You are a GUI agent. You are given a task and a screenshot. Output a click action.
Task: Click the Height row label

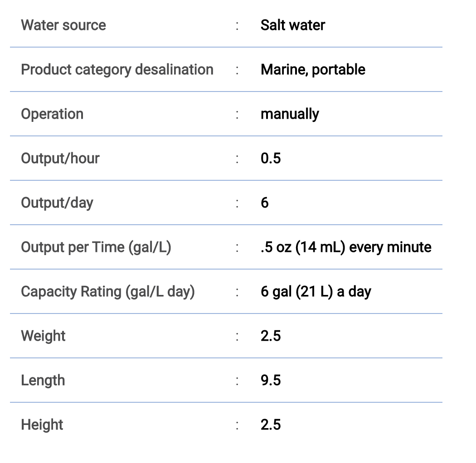42,425
